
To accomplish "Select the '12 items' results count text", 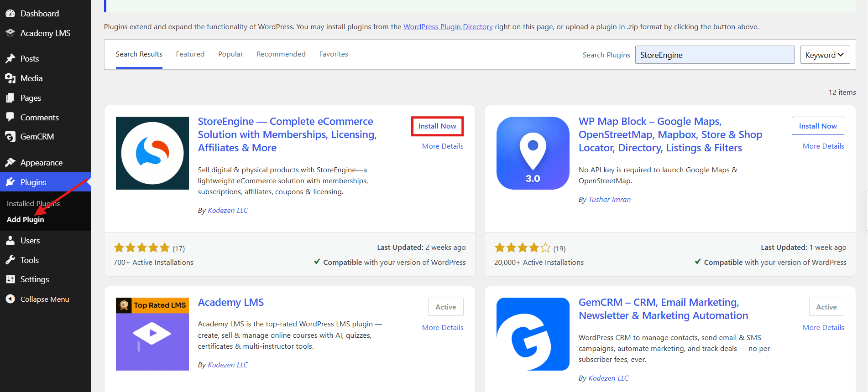I will point(842,92).
